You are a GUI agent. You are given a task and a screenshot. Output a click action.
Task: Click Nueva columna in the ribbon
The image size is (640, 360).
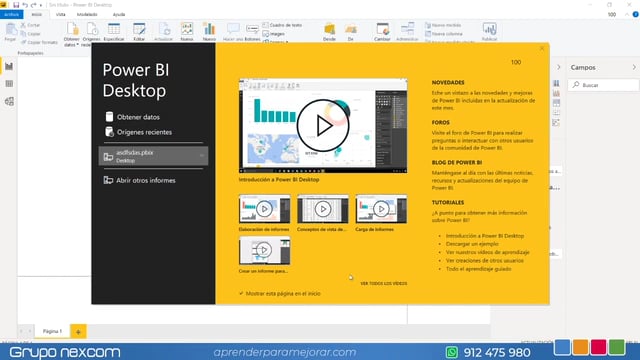(444, 34)
